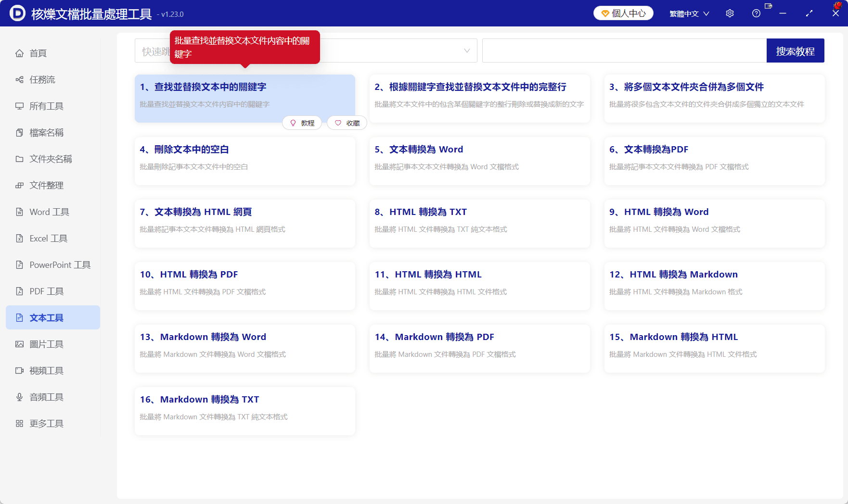This screenshot has width=848, height=504.
Task: Open tool 9 HTML 轉換為 Word
Action: 715,223
